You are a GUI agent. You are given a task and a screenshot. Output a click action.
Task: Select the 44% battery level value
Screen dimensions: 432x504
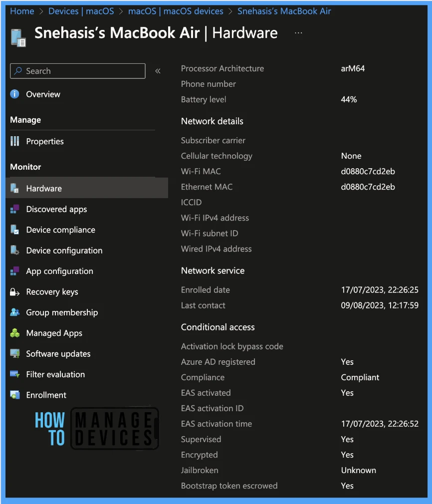349,99
